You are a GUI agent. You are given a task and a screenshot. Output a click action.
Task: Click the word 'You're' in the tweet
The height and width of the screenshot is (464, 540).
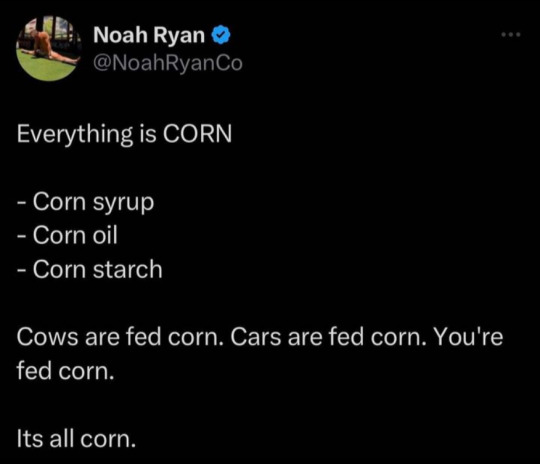click(468, 336)
